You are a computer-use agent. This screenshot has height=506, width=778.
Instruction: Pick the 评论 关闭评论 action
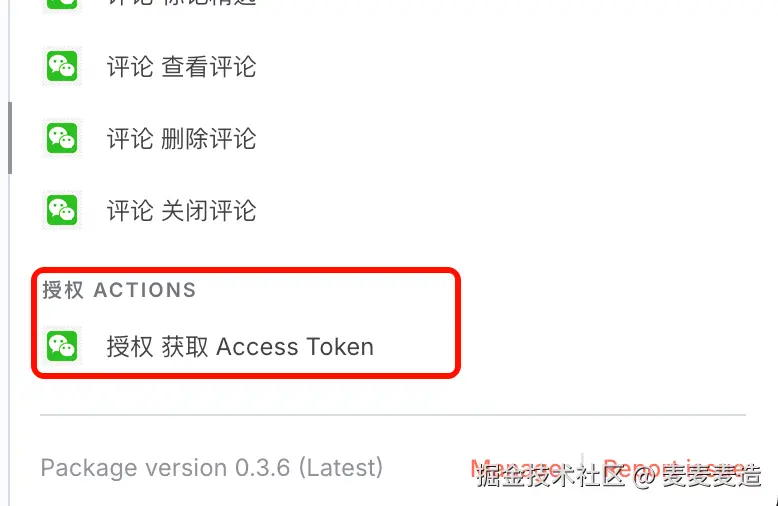click(182, 210)
